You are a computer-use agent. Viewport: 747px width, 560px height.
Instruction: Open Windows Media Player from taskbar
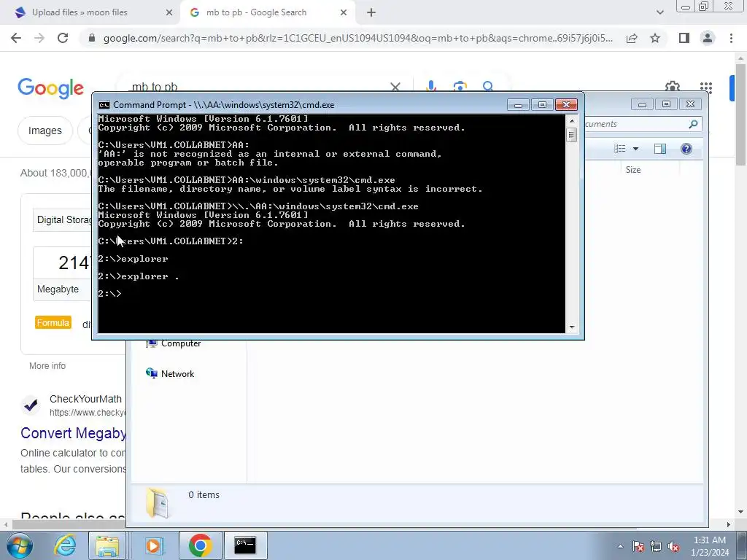tap(153, 545)
